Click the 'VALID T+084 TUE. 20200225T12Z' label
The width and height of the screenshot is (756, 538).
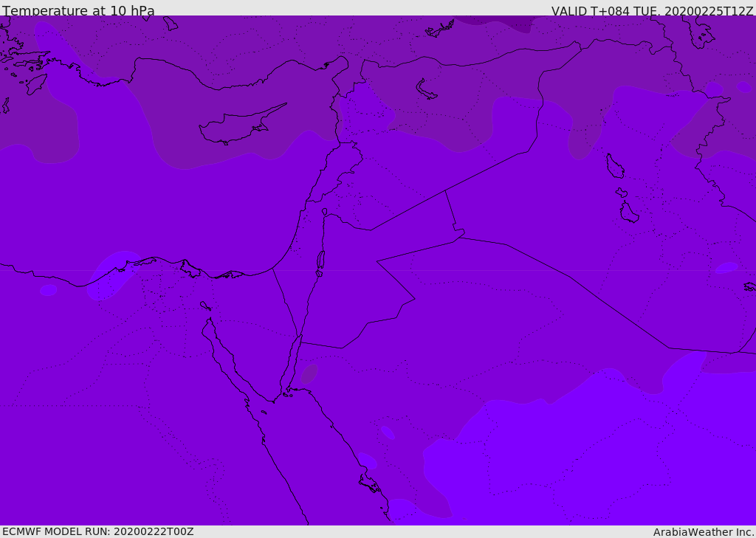tap(652, 10)
